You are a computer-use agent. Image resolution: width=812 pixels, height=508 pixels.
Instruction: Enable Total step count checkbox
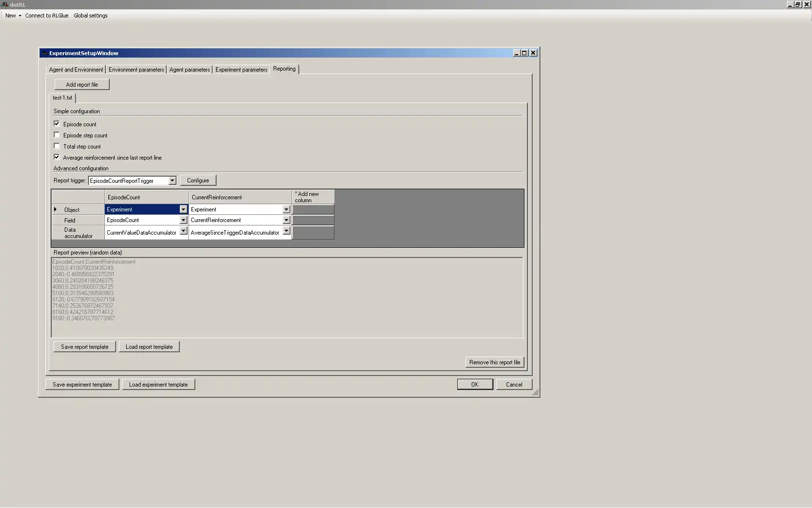(x=57, y=146)
